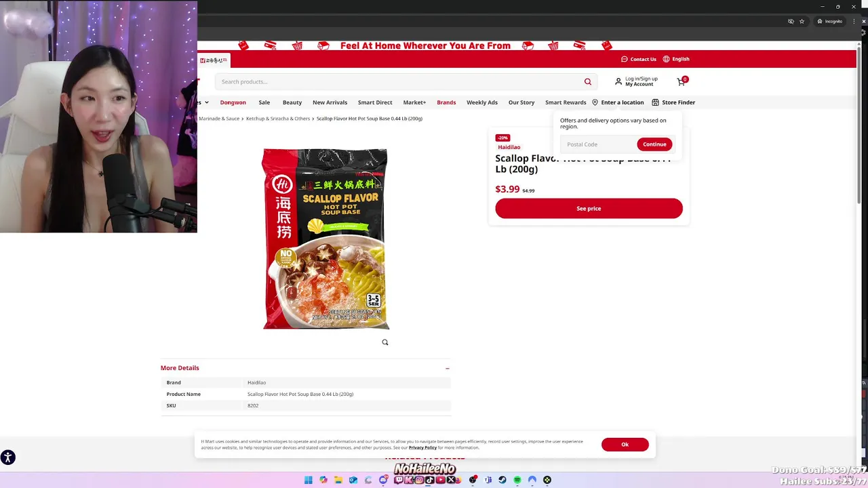Viewport: 868px width, 488px height.
Task: Click the Contact Us link
Action: (643, 59)
